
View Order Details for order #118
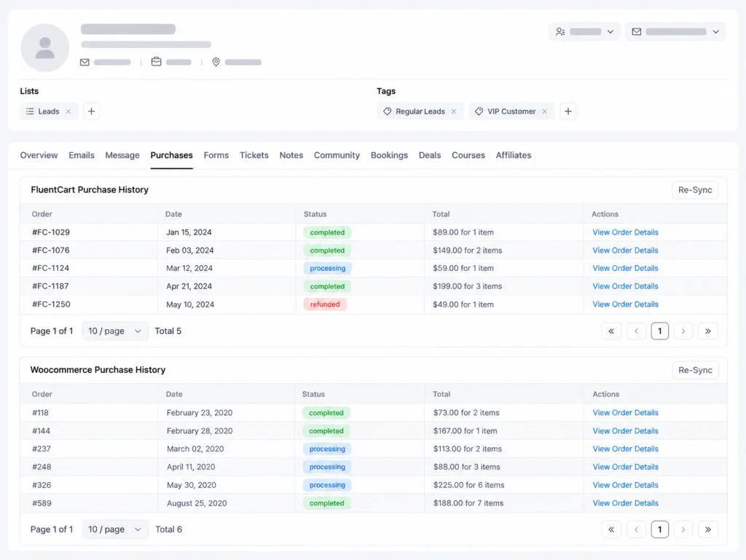point(625,413)
